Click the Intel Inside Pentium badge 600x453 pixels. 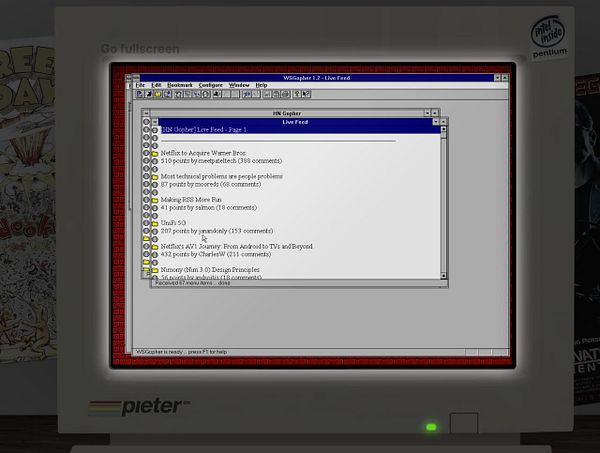549,37
